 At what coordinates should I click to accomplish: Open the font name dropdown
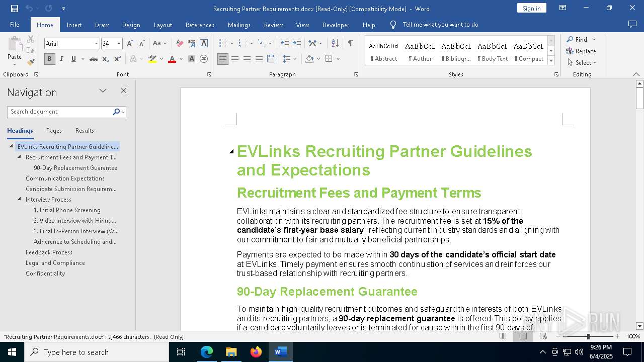point(96,44)
